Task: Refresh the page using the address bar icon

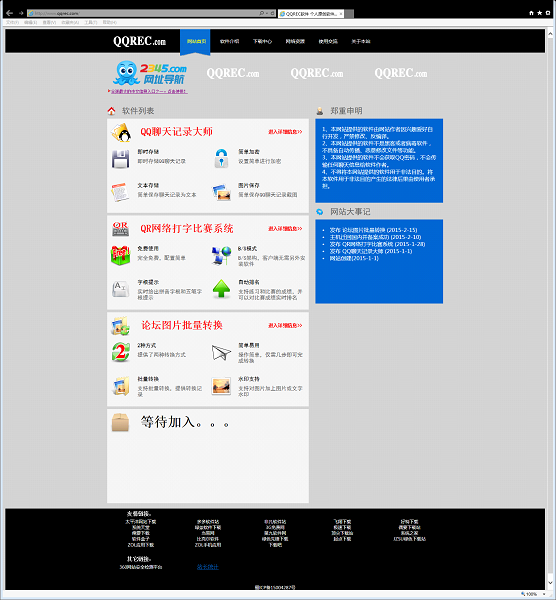Action: click(x=272, y=13)
